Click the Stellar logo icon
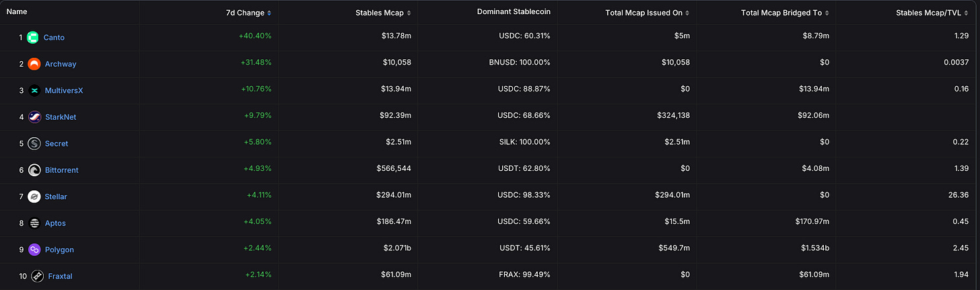This screenshot has width=980, height=290. (x=34, y=196)
